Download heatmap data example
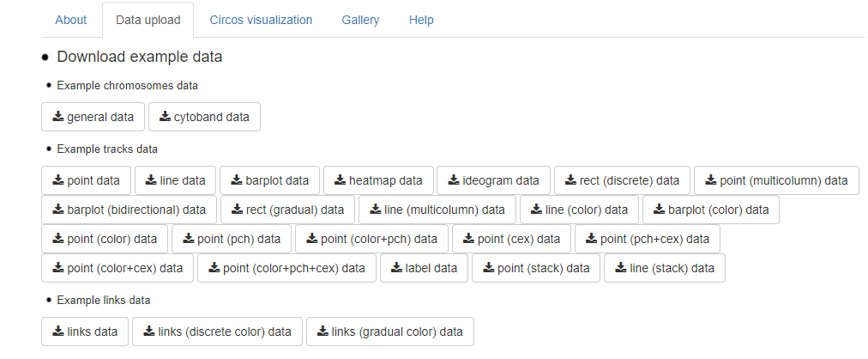Image resolution: width=868 pixels, height=359 pixels. coord(378,180)
